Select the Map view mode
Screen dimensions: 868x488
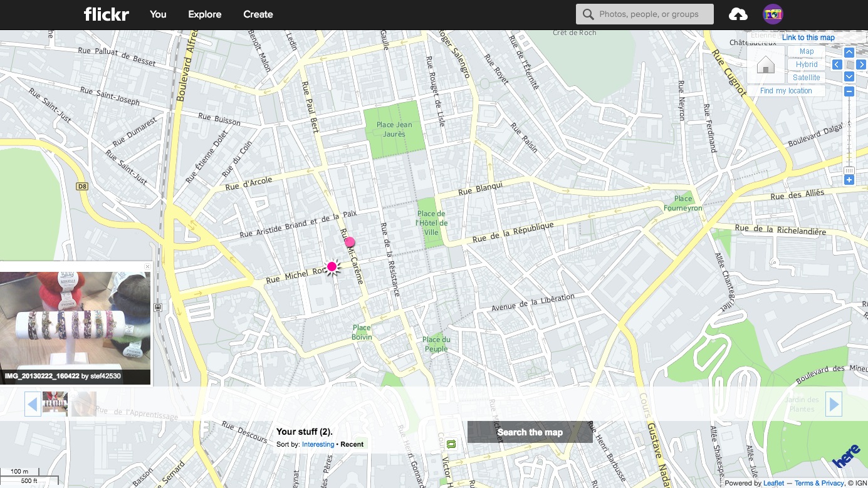pyautogui.click(x=806, y=51)
